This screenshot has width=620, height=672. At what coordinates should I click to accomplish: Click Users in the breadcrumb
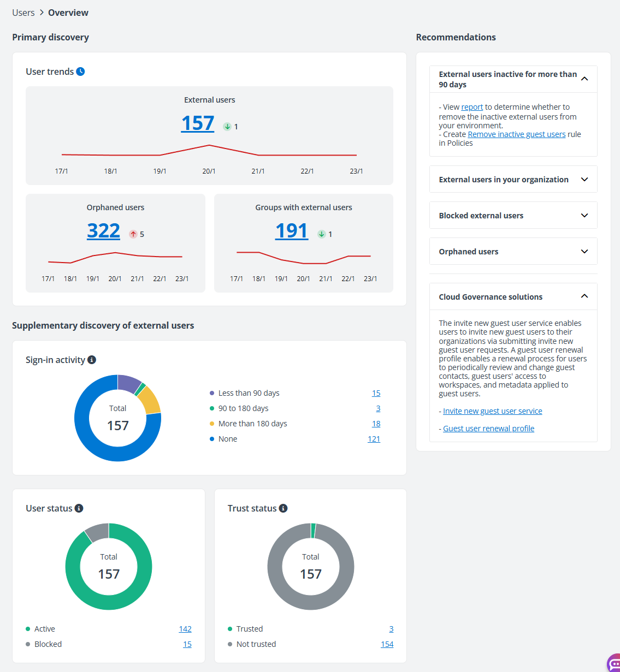pyautogui.click(x=23, y=12)
